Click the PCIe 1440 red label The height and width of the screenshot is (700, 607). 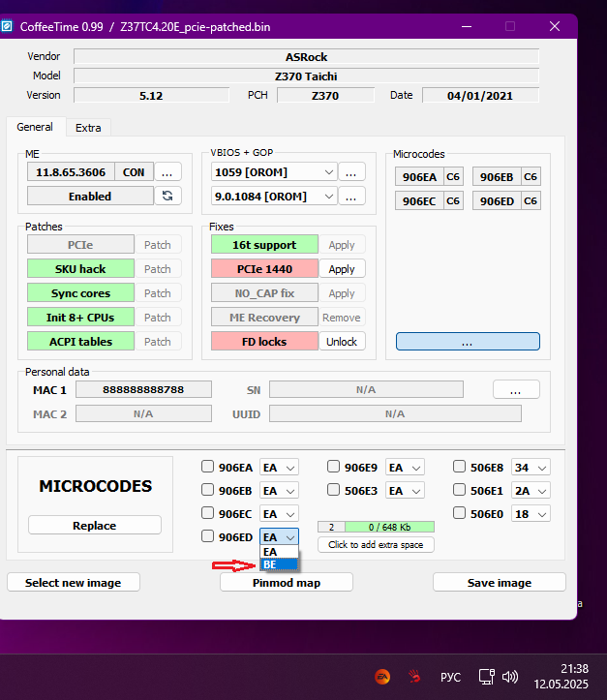264,269
